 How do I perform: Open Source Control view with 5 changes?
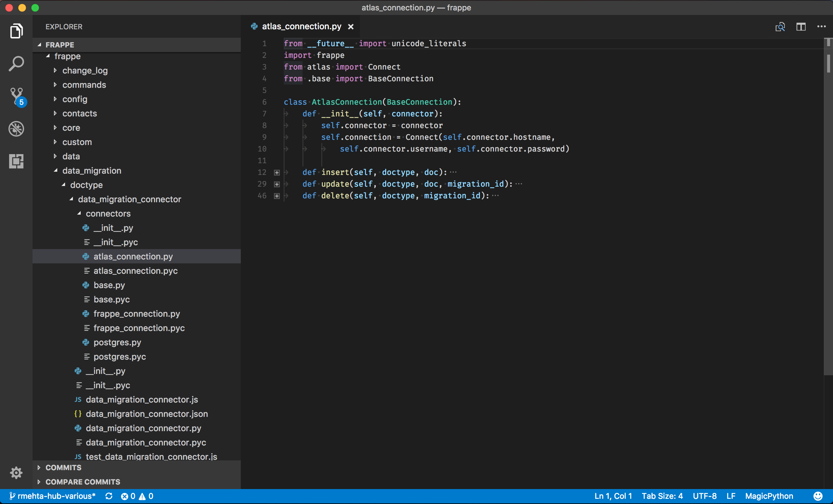coord(16,96)
